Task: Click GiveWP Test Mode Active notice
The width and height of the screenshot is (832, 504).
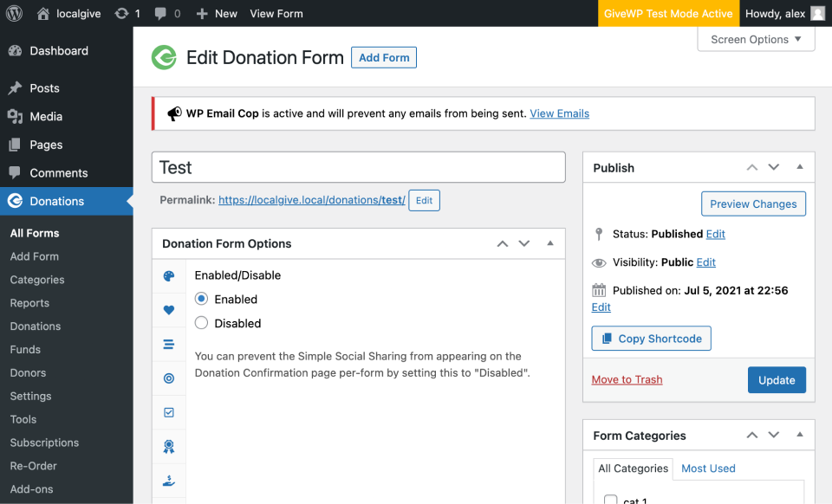Action: point(668,14)
